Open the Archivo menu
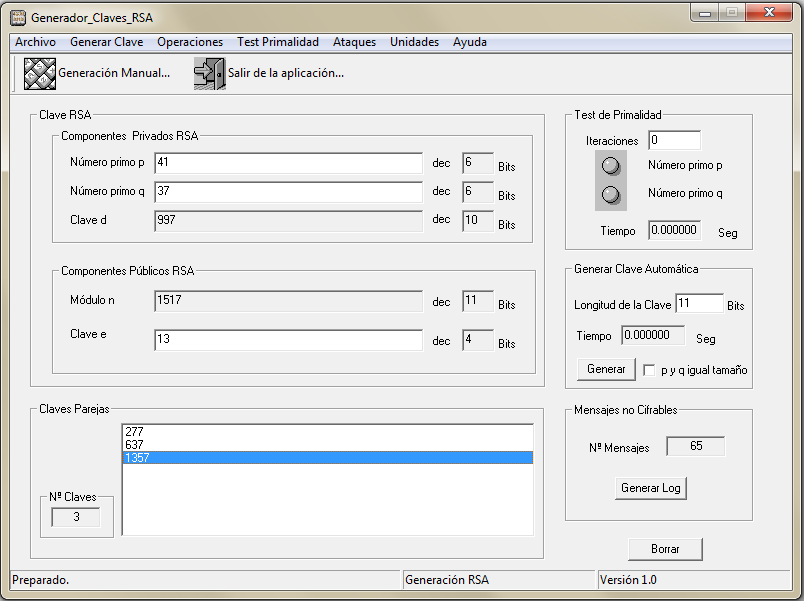The height and width of the screenshot is (601, 804). tap(35, 42)
